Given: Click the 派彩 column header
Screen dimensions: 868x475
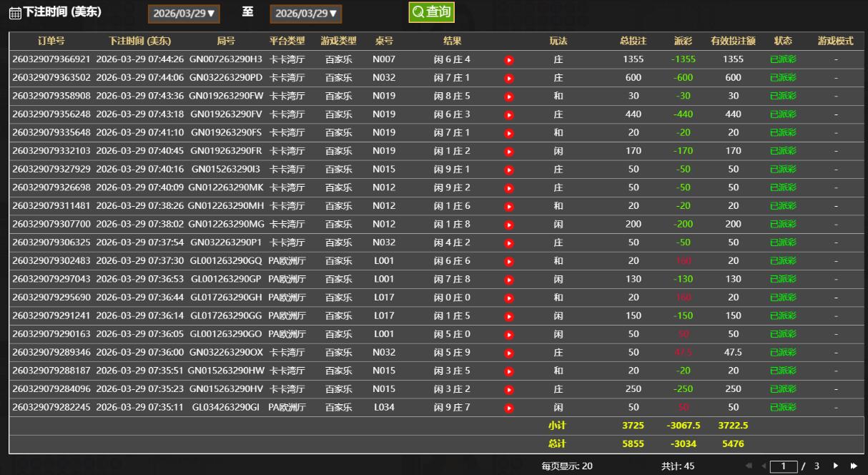Looking at the screenshot, I should (683, 41).
